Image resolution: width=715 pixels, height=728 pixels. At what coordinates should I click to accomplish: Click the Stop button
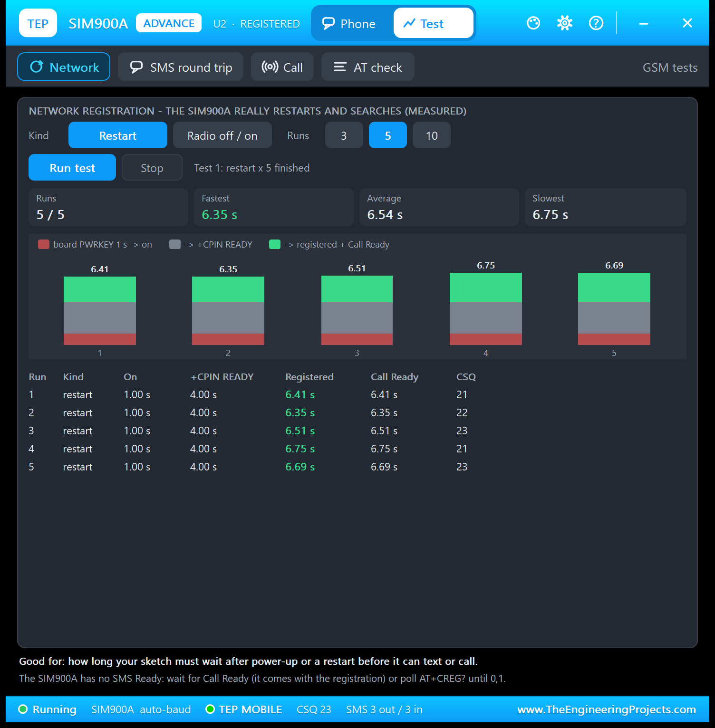click(152, 167)
